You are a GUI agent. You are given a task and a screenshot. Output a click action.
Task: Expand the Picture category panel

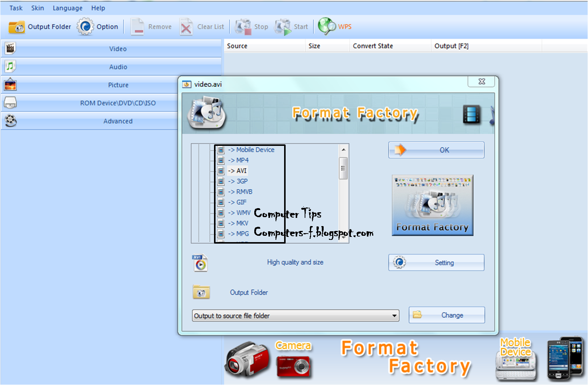click(x=90, y=85)
